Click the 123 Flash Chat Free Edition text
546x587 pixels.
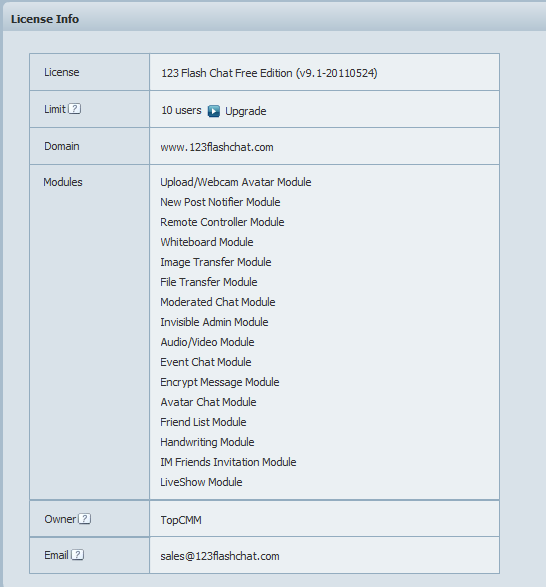pos(227,73)
